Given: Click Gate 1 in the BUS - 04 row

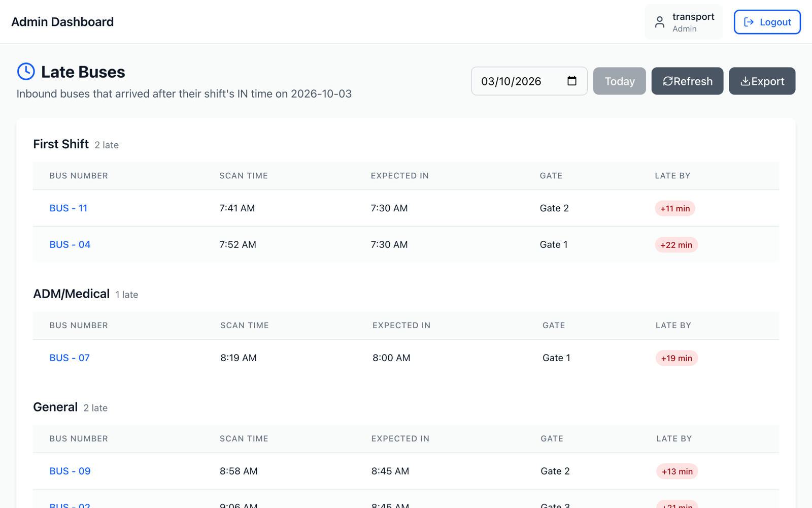Looking at the screenshot, I should [554, 245].
